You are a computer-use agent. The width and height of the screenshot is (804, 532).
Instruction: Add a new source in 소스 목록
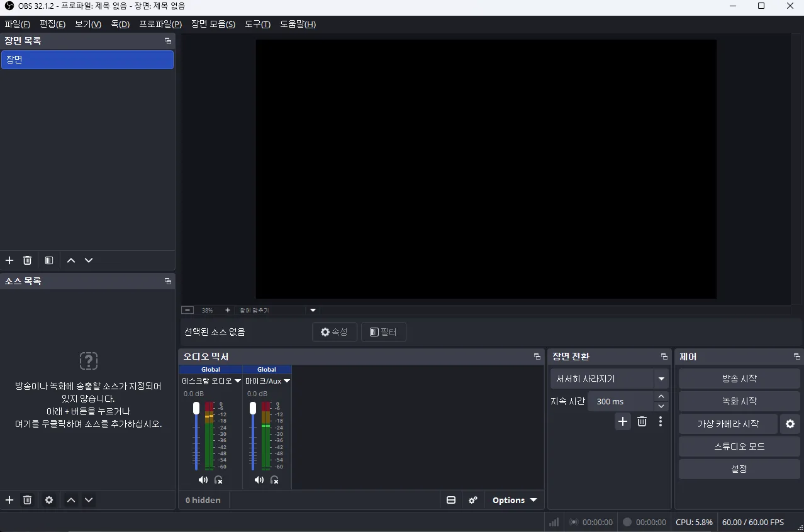coord(9,500)
